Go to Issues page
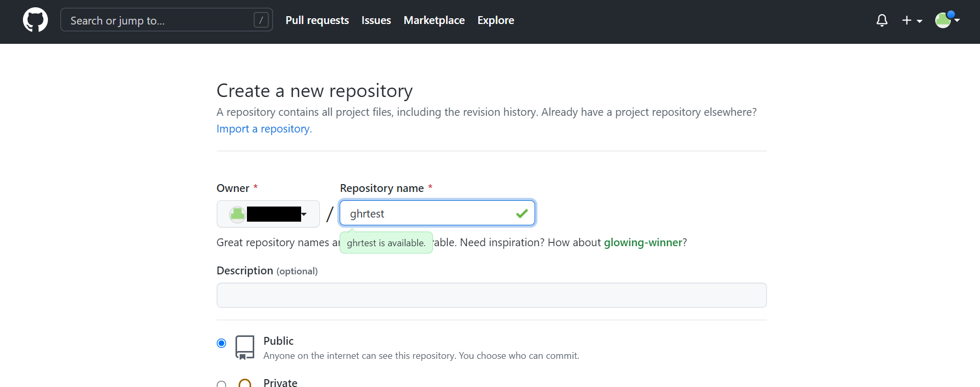The height and width of the screenshot is (387, 980). point(376,20)
